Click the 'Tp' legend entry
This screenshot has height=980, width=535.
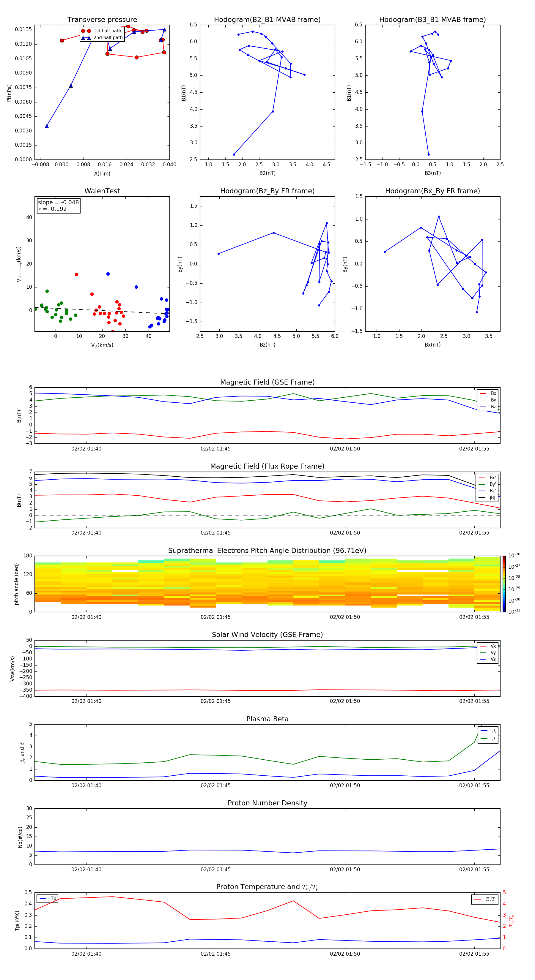click(48, 899)
